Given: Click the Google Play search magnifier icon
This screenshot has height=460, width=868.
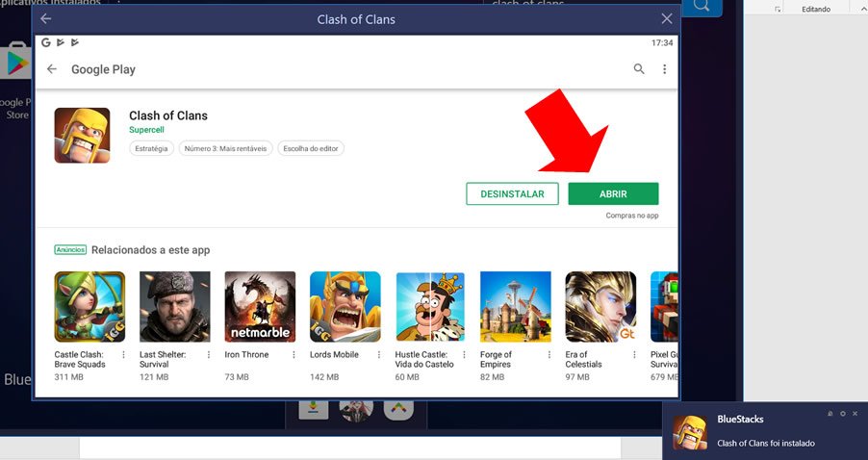Looking at the screenshot, I should point(639,69).
